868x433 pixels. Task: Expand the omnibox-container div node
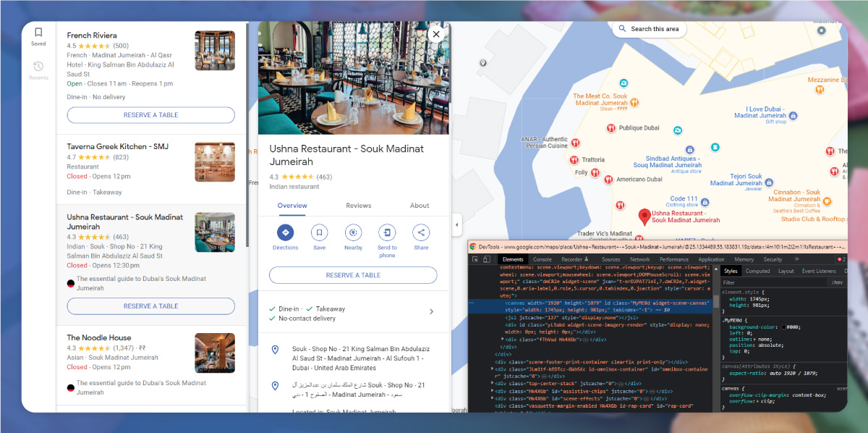coord(493,369)
